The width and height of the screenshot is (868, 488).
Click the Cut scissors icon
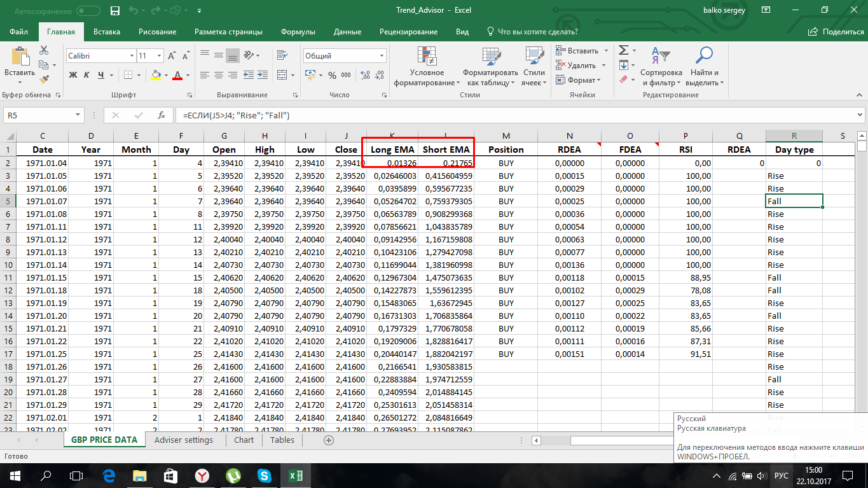click(44, 50)
